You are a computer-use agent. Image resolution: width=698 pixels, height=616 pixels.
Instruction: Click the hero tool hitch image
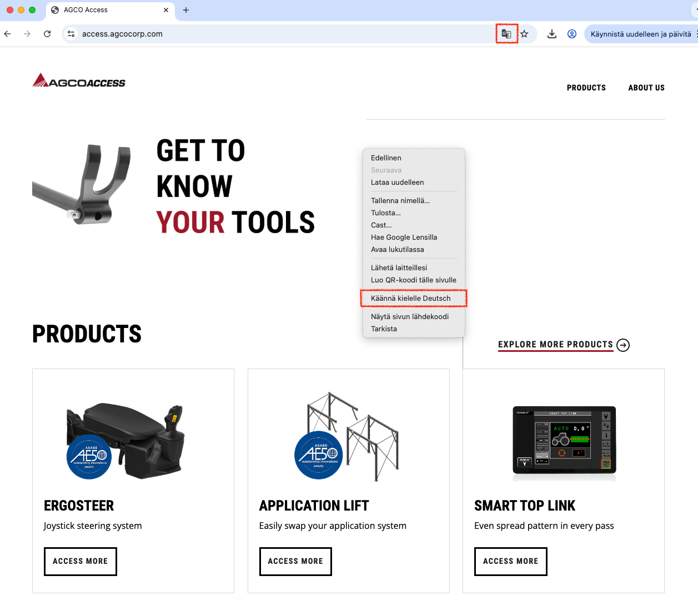[82, 184]
